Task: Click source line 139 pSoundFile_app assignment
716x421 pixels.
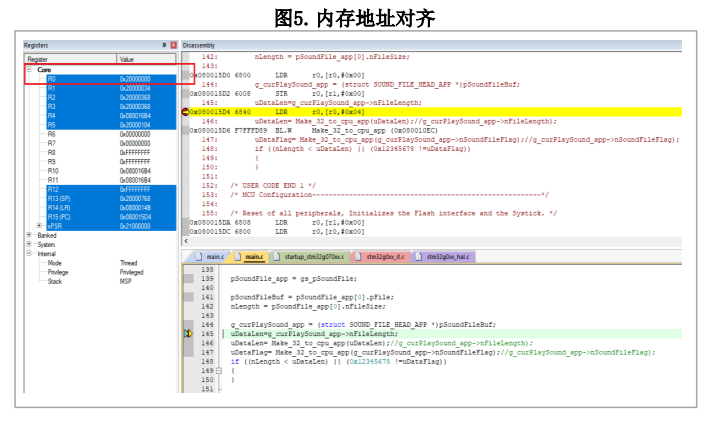Action: [294, 279]
